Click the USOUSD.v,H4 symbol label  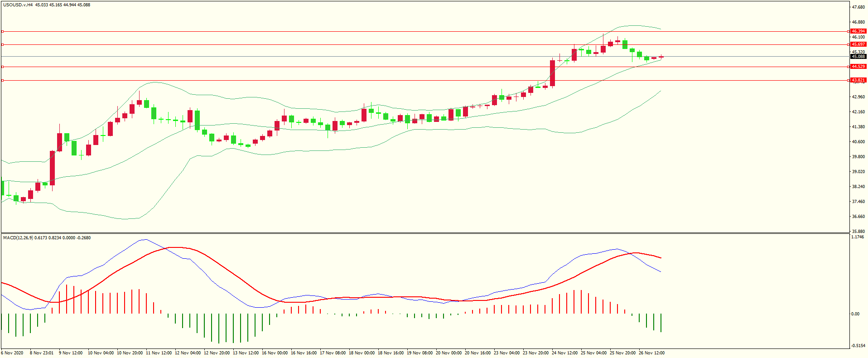(x=18, y=5)
